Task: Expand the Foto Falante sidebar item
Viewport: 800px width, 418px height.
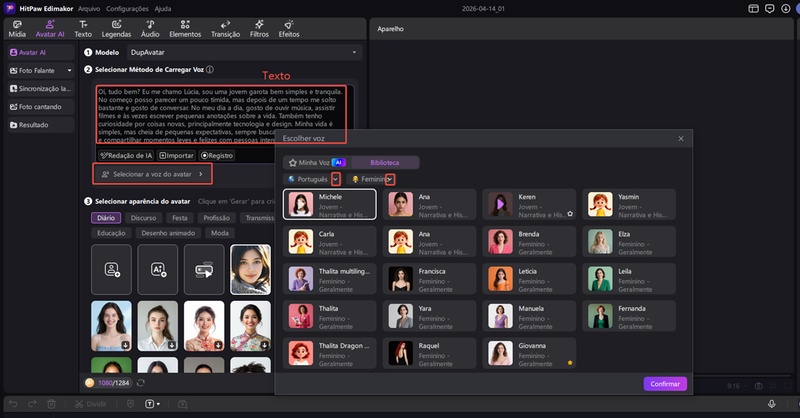Action: click(x=70, y=71)
